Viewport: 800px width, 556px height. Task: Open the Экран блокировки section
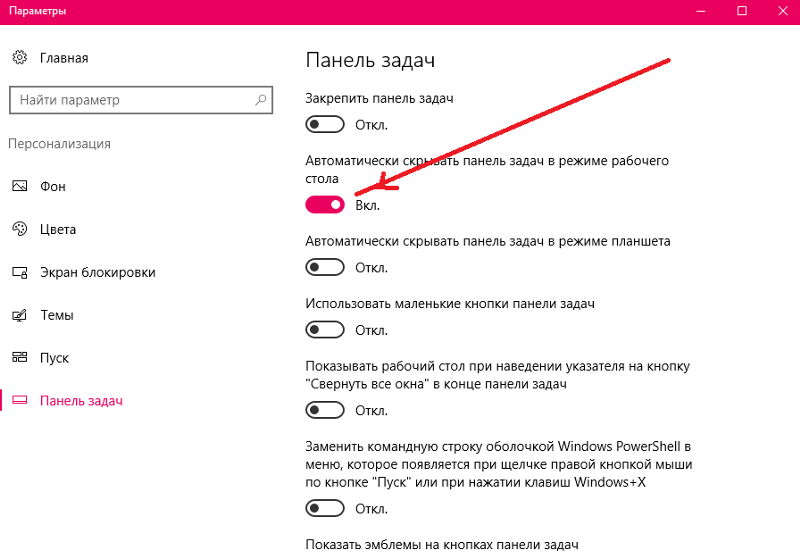[x=97, y=272]
